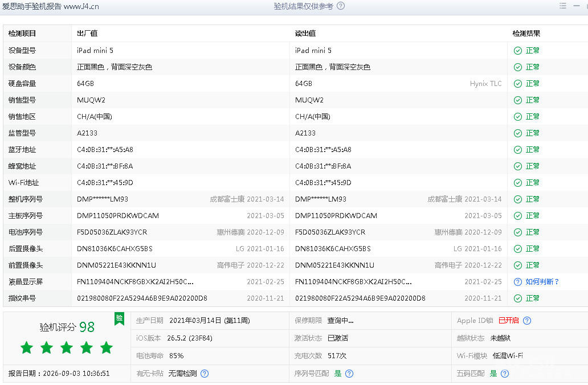The height and width of the screenshot is (385, 588).
Task: Click the 正常 check icon for 设备型号
Action: tap(518, 51)
